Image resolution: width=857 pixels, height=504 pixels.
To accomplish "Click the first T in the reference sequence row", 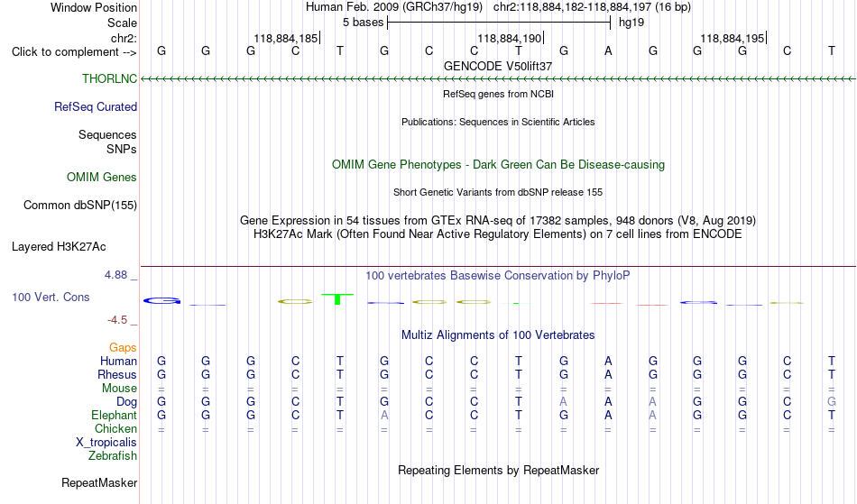I will pos(340,51).
